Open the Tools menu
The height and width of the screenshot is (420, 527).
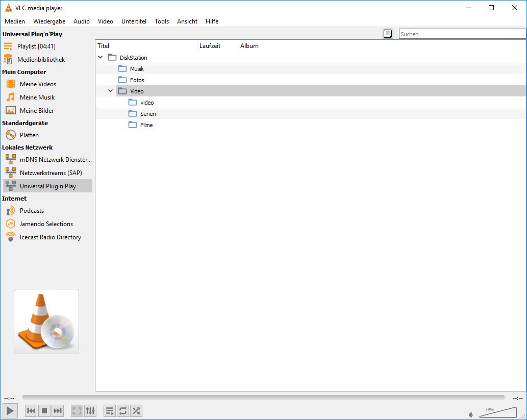coord(162,21)
